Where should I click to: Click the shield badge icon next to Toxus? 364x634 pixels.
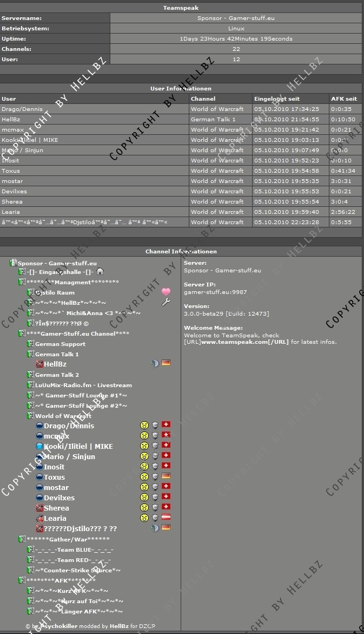tap(155, 477)
